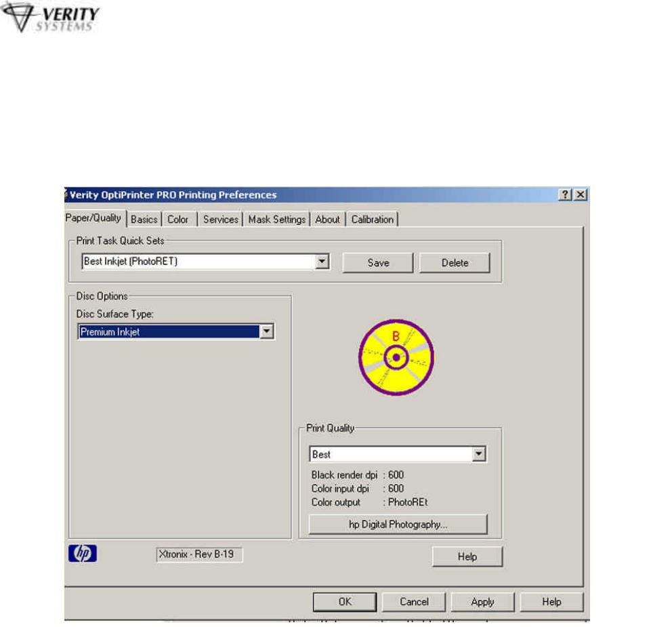Click the Cancel button
Screen dimensions: 672x627
[414, 602]
